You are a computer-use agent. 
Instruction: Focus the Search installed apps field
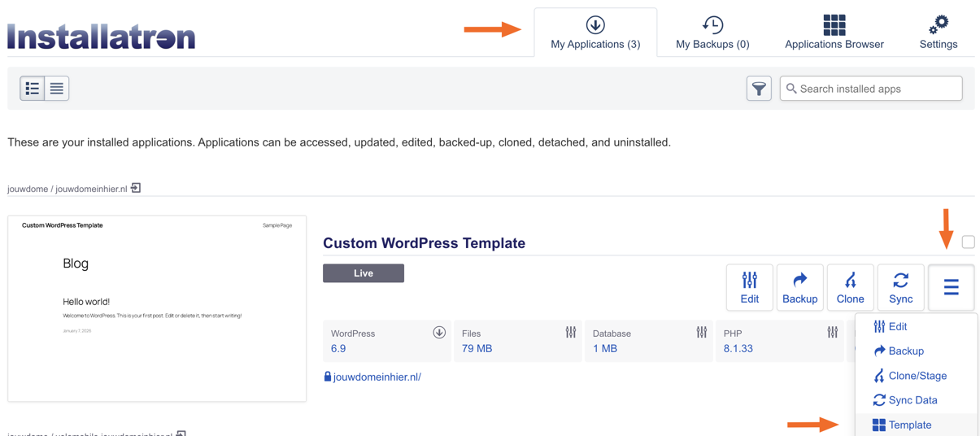(871, 89)
